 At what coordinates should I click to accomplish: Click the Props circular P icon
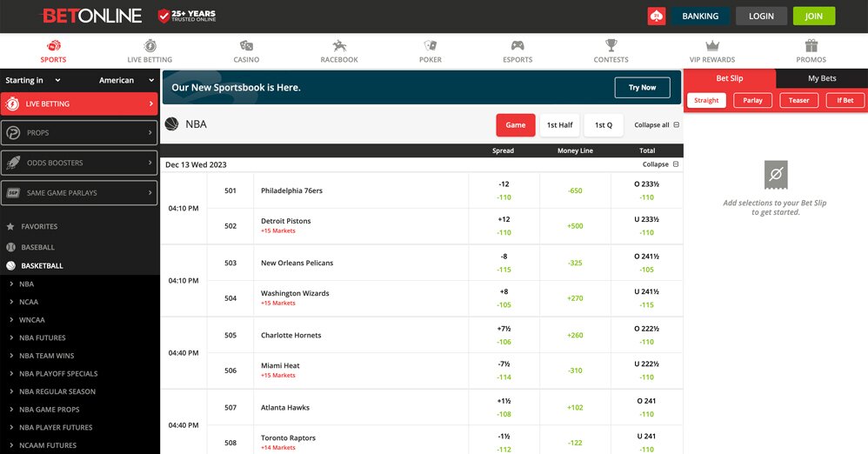[x=13, y=133]
